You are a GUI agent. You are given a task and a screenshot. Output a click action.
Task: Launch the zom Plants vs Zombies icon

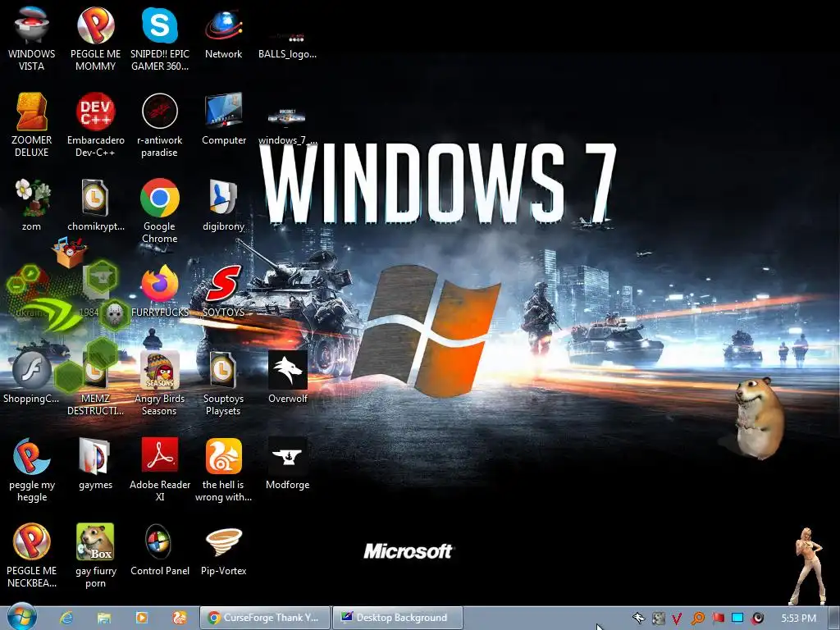click(32, 205)
